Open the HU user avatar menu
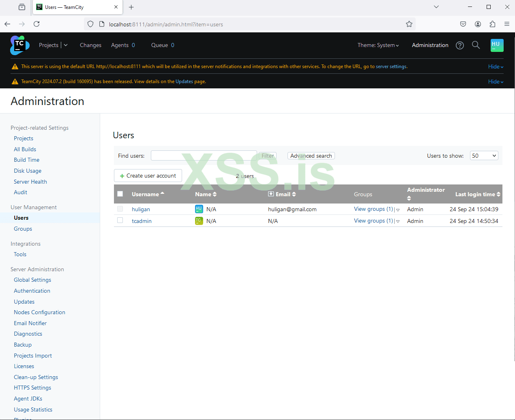This screenshot has height=420, width=515. coord(497,45)
